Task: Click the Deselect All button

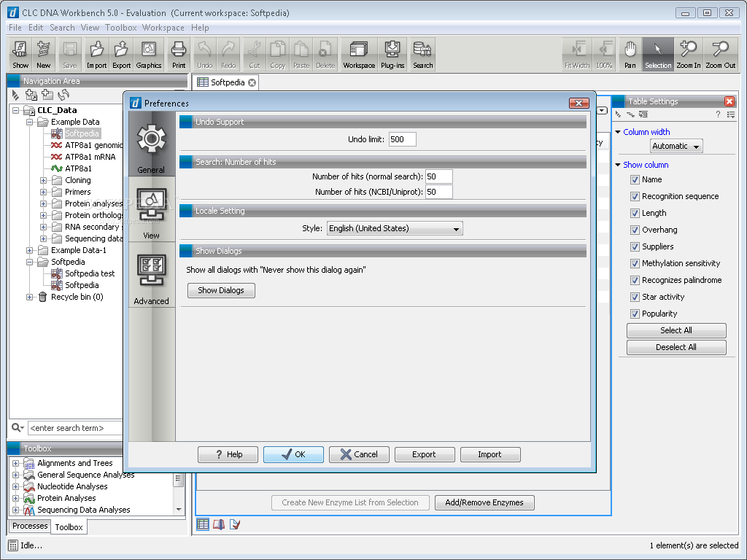Action: tap(676, 347)
